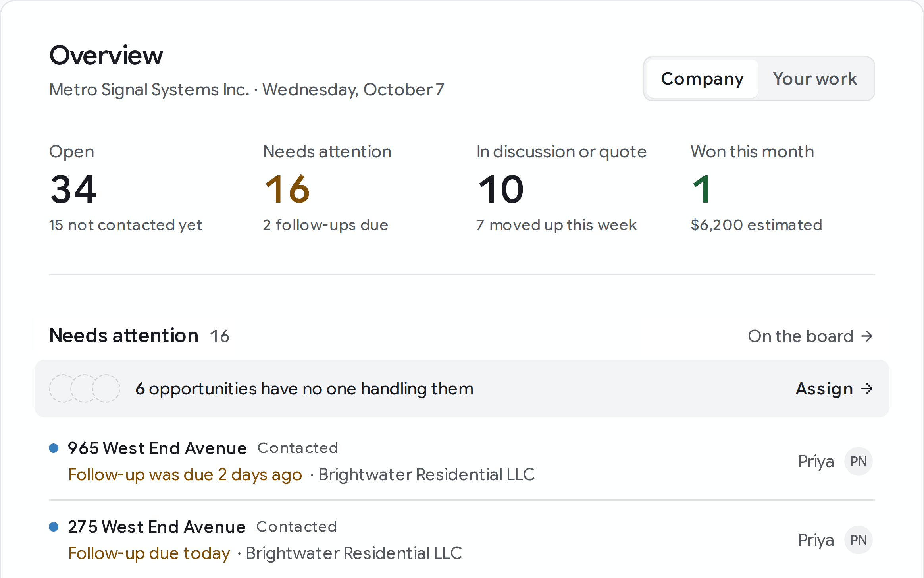The height and width of the screenshot is (578, 924).
Task: Click Priya name on 275 West End row
Action: (816, 540)
